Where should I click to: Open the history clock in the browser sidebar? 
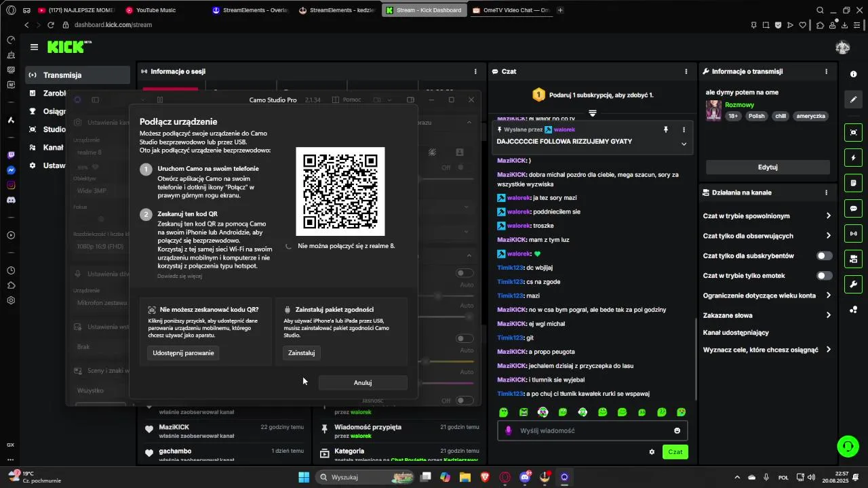pos(11,270)
